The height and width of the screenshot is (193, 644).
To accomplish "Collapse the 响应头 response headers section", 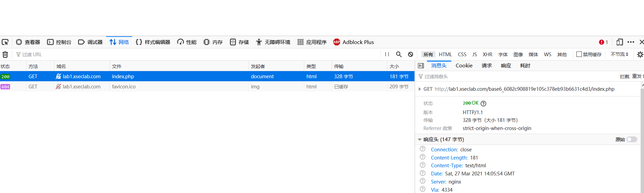I will 420,140.
